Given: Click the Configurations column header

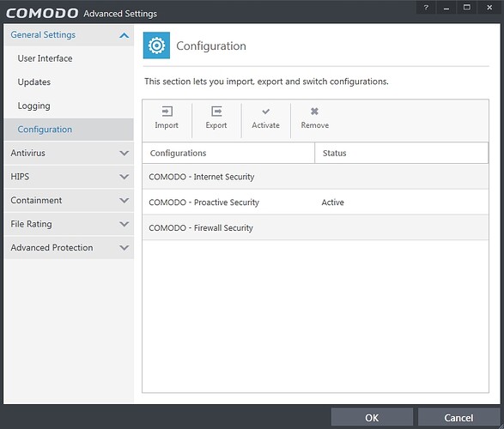Looking at the screenshot, I should pyautogui.click(x=228, y=154).
